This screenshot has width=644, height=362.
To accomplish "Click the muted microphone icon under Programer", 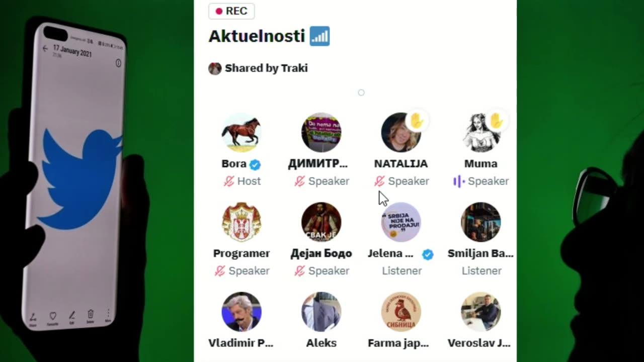I will [220, 270].
